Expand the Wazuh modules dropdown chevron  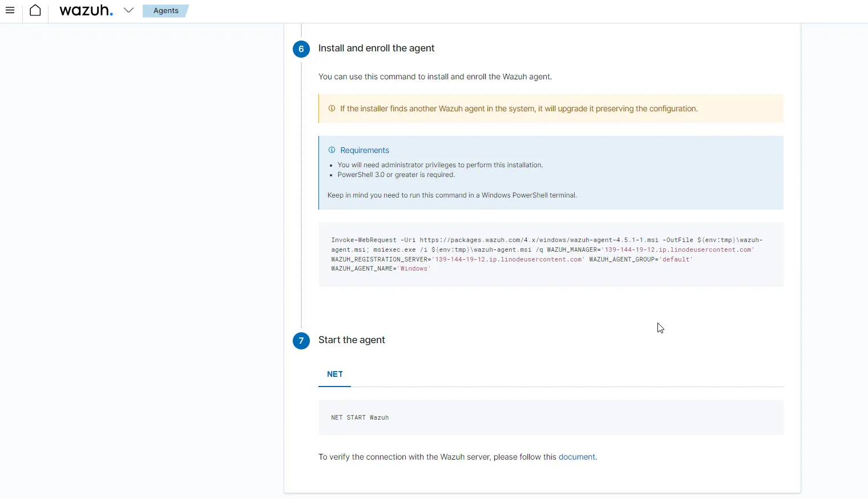click(129, 10)
